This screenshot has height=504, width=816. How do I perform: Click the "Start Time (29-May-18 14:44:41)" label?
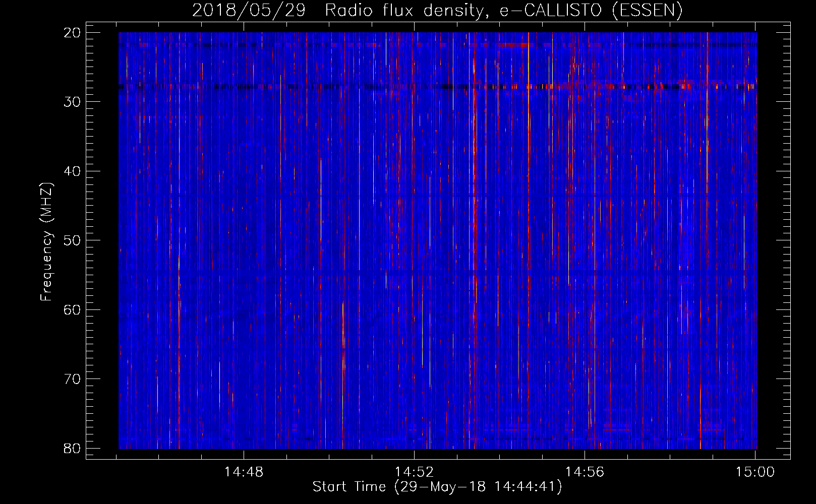click(x=437, y=486)
